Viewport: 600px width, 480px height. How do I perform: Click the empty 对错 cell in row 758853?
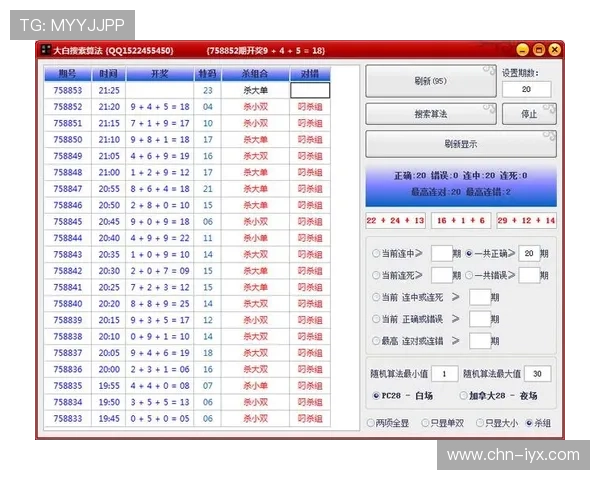[310, 90]
